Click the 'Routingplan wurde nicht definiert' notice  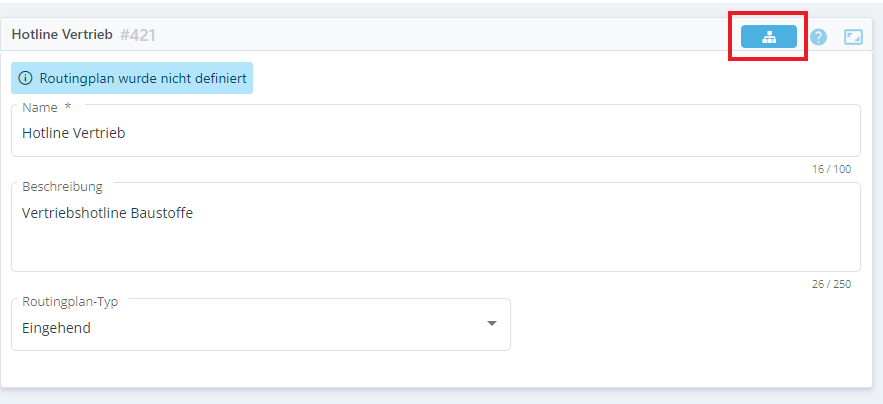142,78
